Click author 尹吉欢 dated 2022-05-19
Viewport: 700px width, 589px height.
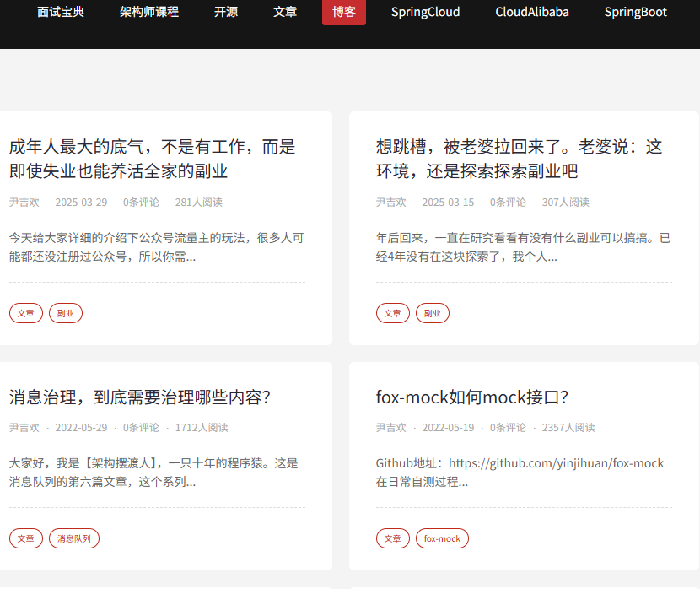point(391,427)
